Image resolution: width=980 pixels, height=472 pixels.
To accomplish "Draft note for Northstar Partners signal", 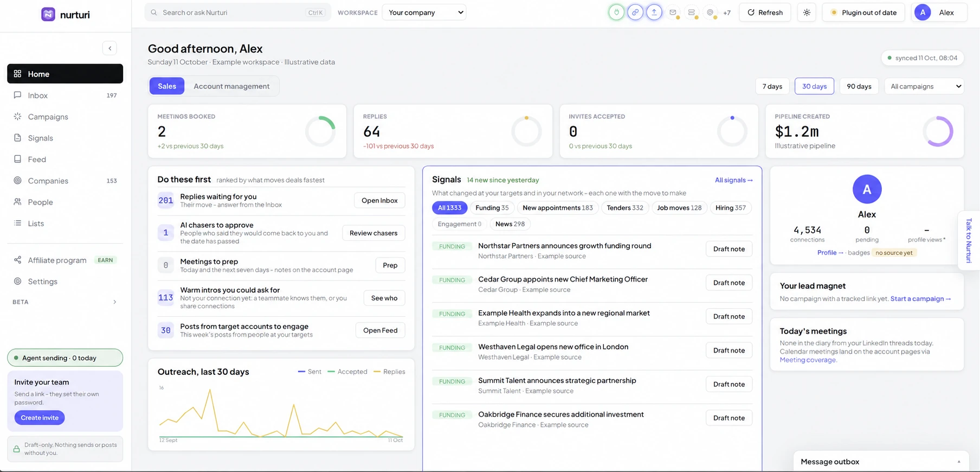I will (729, 249).
